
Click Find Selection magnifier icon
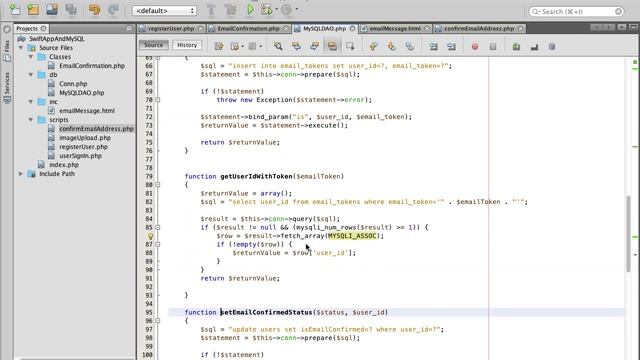click(x=278, y=46)
